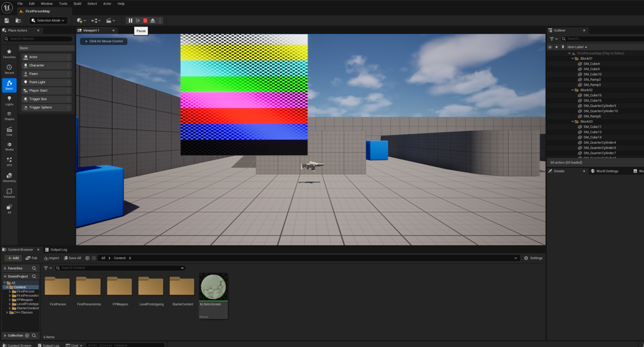Click the Trigger Sphere placement item
Screen dimensions: 644x347
pos(46,107)
